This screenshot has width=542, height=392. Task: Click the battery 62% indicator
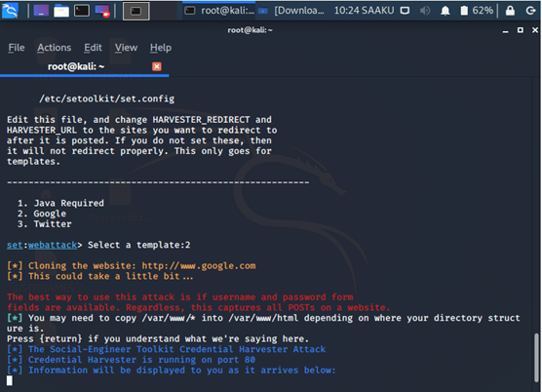point(477,11)
